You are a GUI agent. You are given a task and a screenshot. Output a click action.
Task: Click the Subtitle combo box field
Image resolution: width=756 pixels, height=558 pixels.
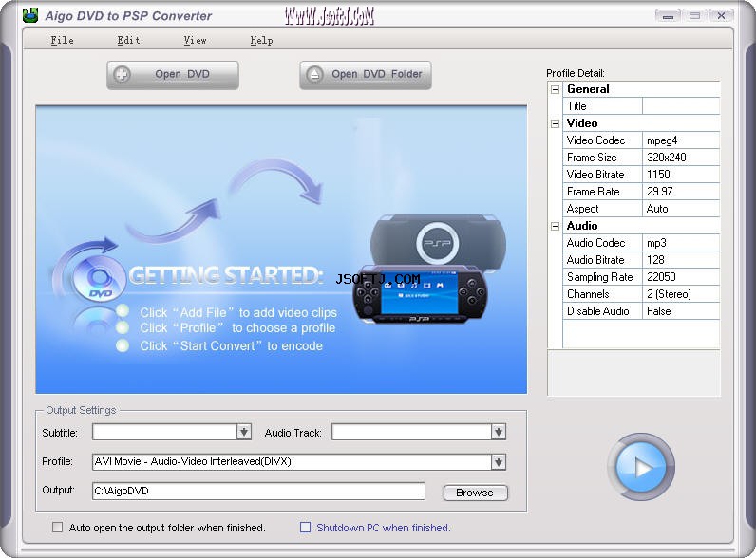click(x=172, y=432)
